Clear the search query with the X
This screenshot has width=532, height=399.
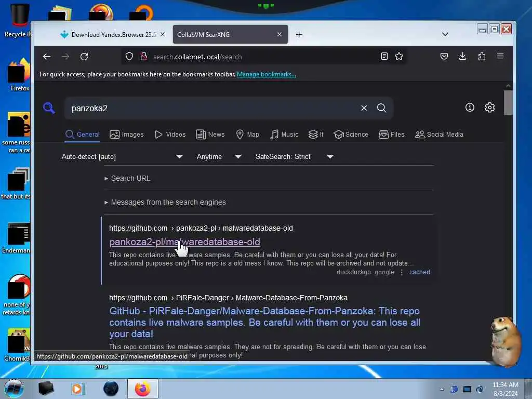[364, 108]
